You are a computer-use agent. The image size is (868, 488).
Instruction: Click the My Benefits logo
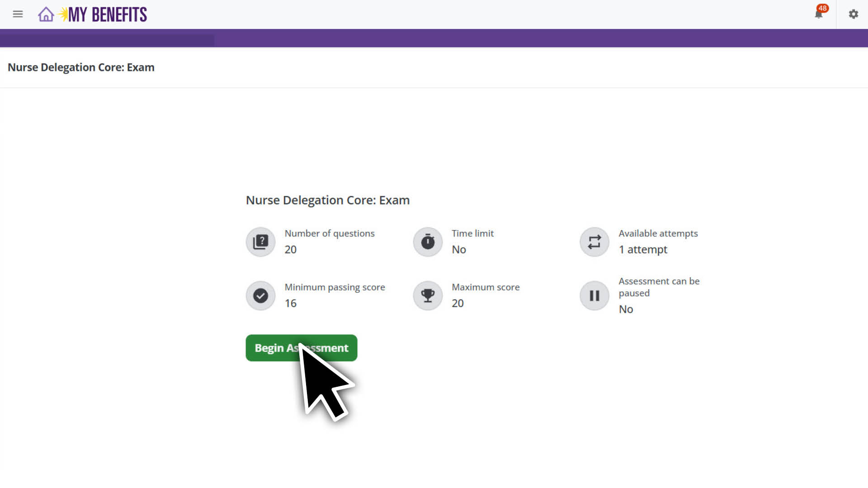click(x=107, y=14)
